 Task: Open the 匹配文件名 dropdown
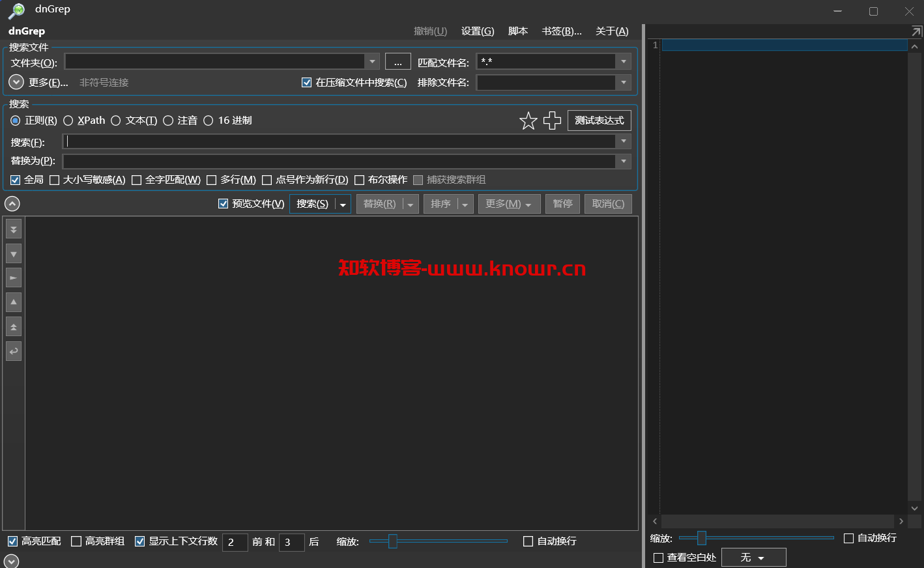tap(624, 61)
